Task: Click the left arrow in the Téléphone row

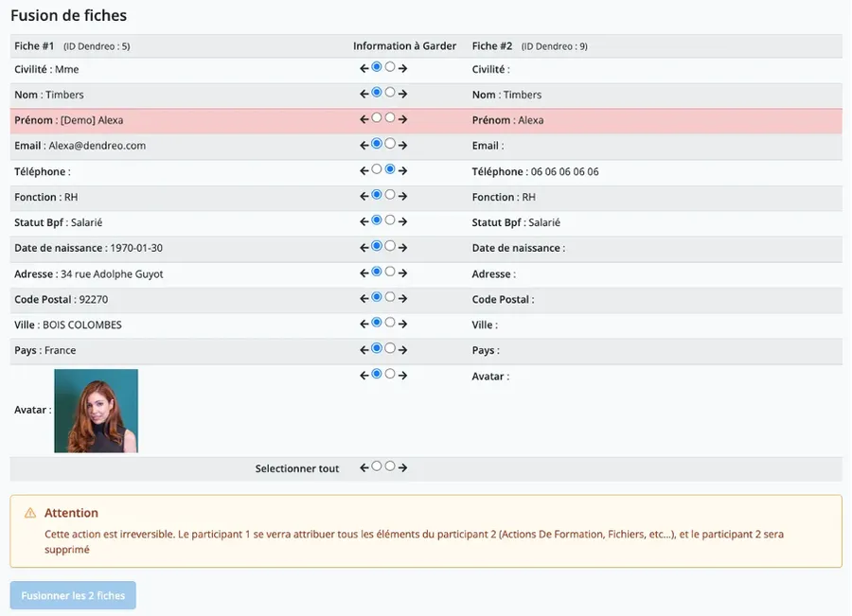Action: coord(364,170)
